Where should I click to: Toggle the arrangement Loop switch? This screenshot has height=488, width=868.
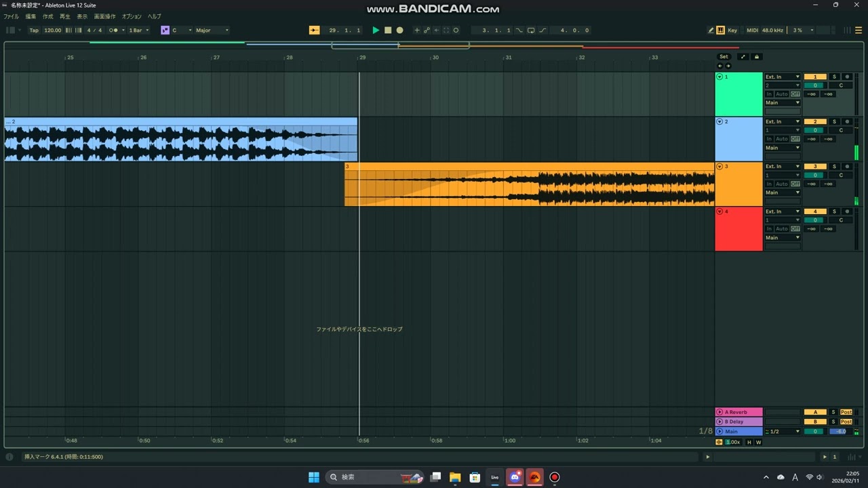531,30
